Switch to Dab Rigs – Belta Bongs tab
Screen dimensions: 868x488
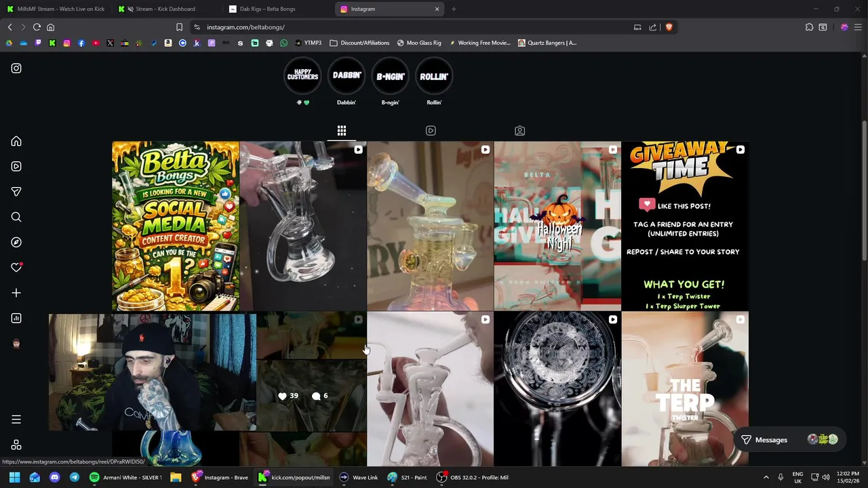277,9
